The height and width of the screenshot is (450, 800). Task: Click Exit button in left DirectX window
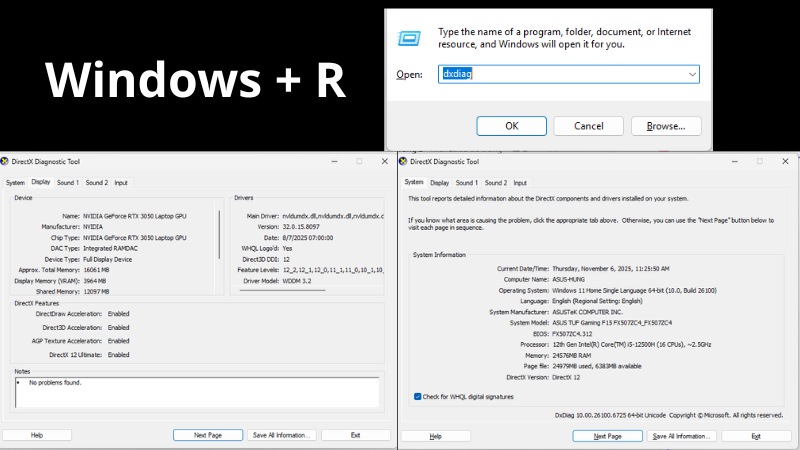tap(356, 435)
